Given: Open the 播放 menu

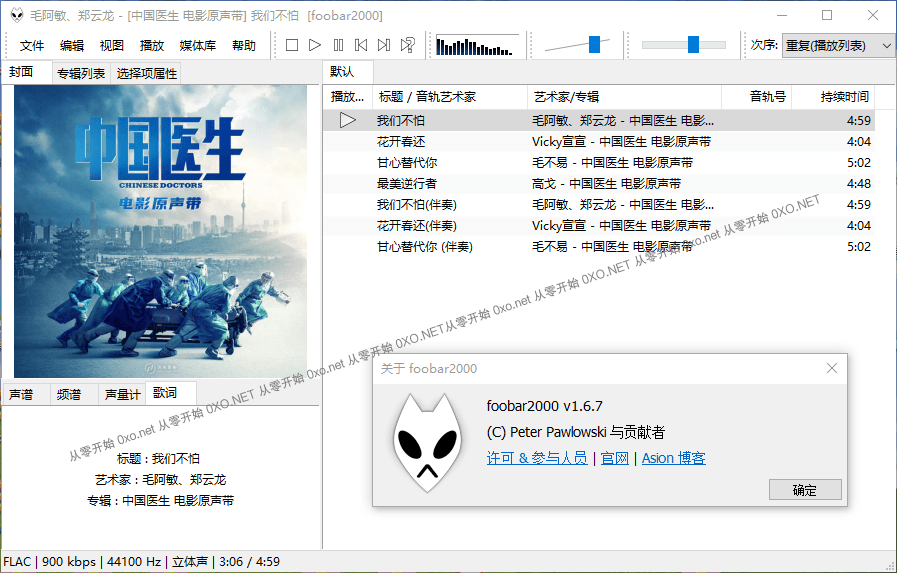Looking at the screenshot, I should click(x=152, y=45).
